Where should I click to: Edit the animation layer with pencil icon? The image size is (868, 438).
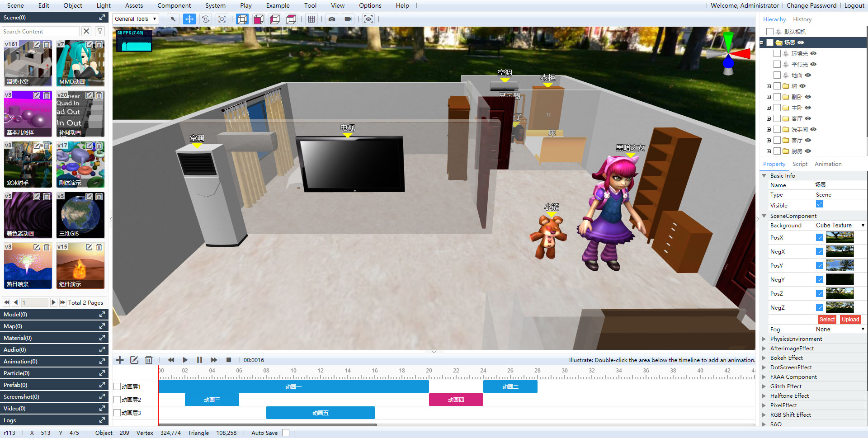coord(134,360)
